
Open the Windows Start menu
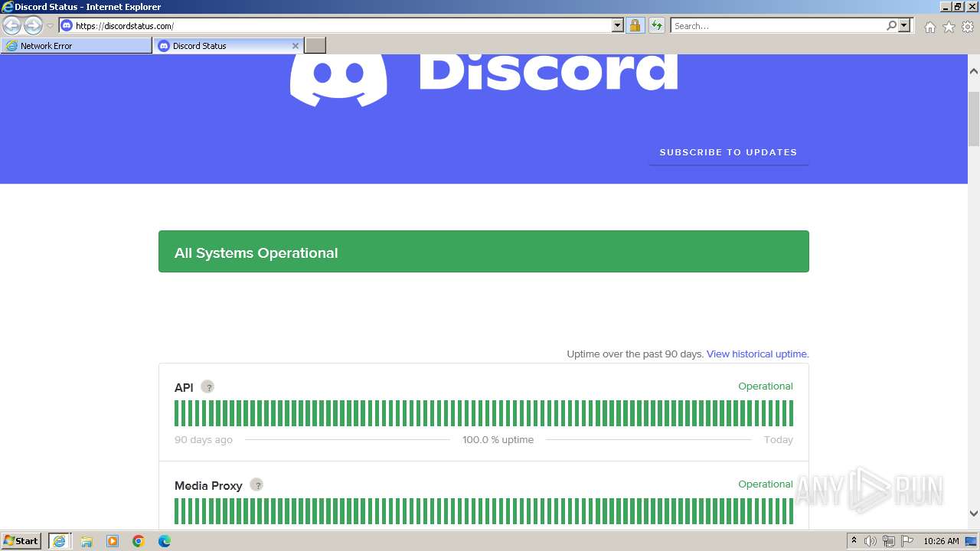21,540
